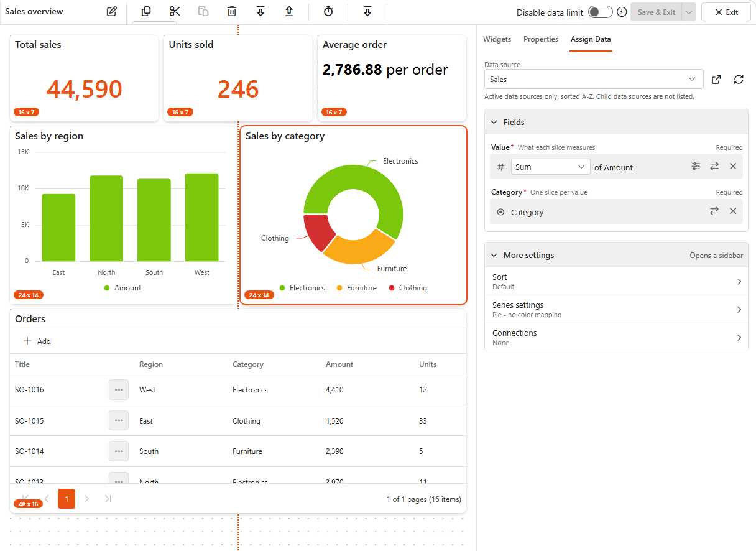The width and height of the screenshot is (756, 551).
Task: Open Connections settings row
Action: 616,337
